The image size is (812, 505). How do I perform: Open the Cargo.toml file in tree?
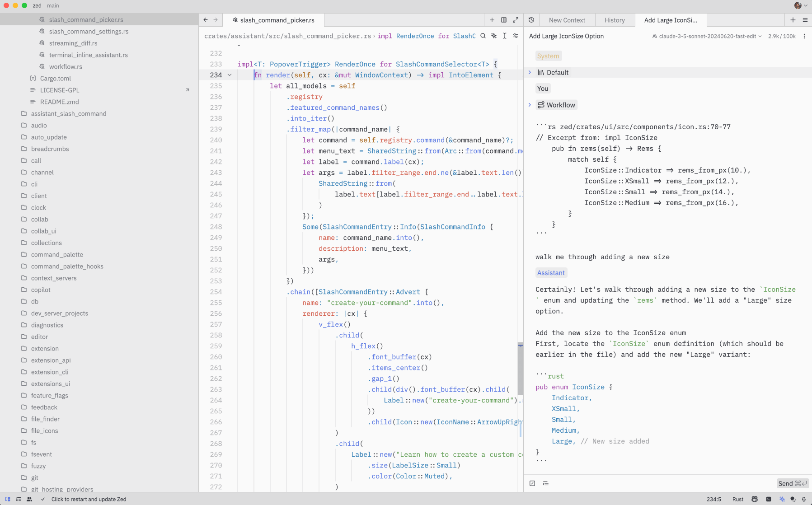(x=56, y=78)
